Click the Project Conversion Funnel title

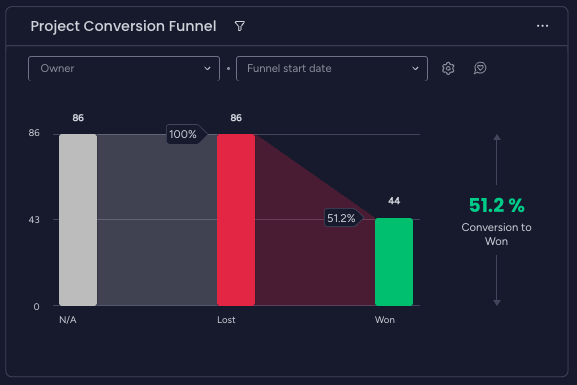pyautogui.click(x=123, y=27)
